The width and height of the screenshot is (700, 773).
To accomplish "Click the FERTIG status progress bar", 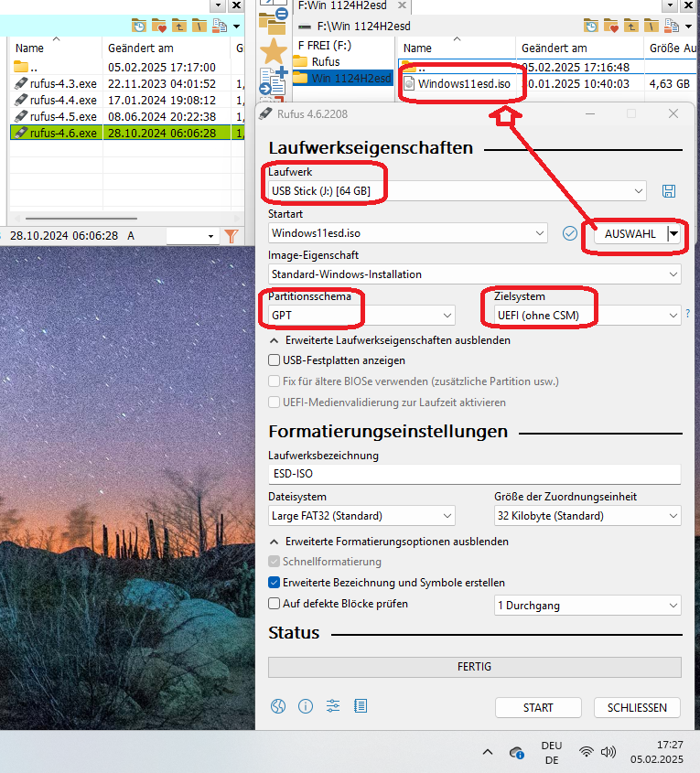I will (x=475, y=667).
